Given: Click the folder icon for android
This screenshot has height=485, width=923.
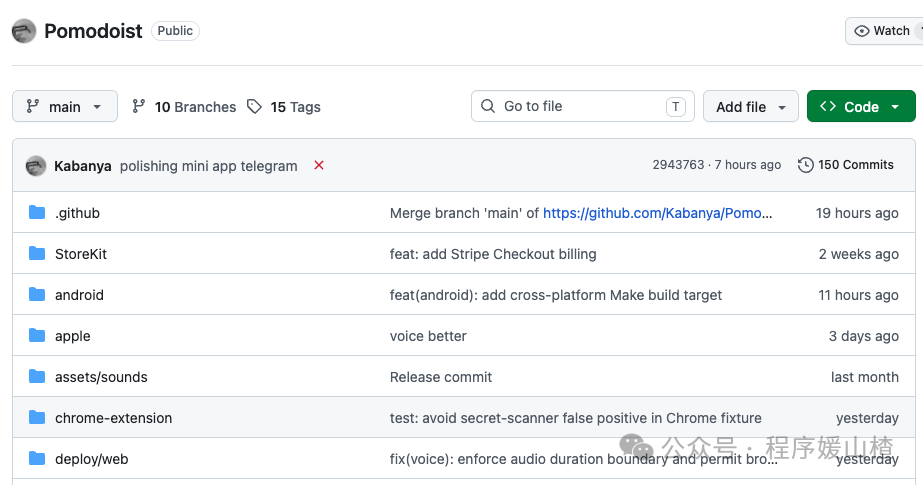Looking at the screenshot, I should [37, 294].
